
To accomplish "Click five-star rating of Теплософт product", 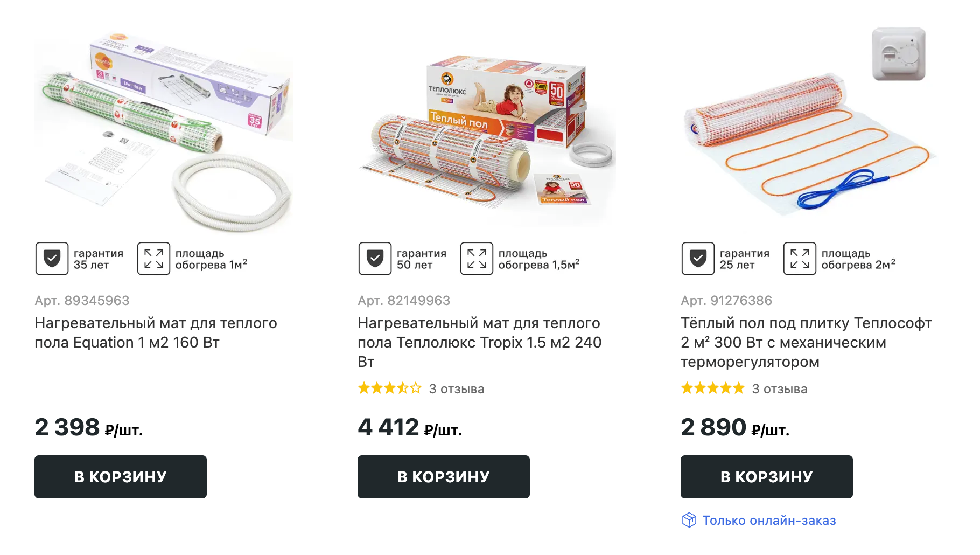I will 713,388.
